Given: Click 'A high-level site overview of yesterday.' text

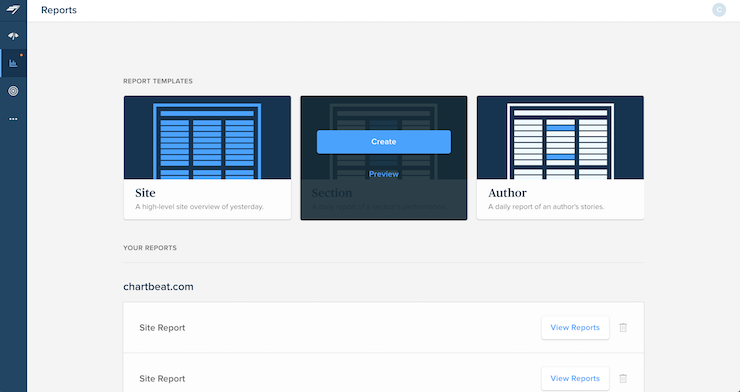Looking at the screenshot, I should [x=199, y=207].
